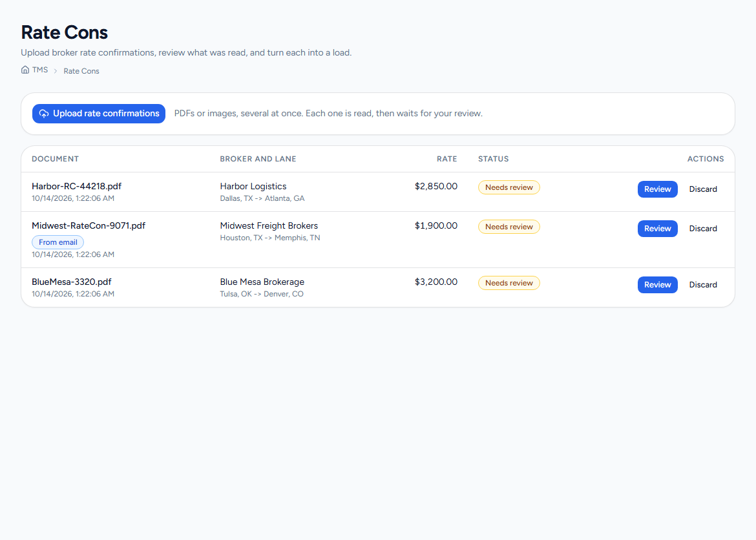
Task: Click lane Houston, TX -> Memphis, TN
Action: point(270,238)
